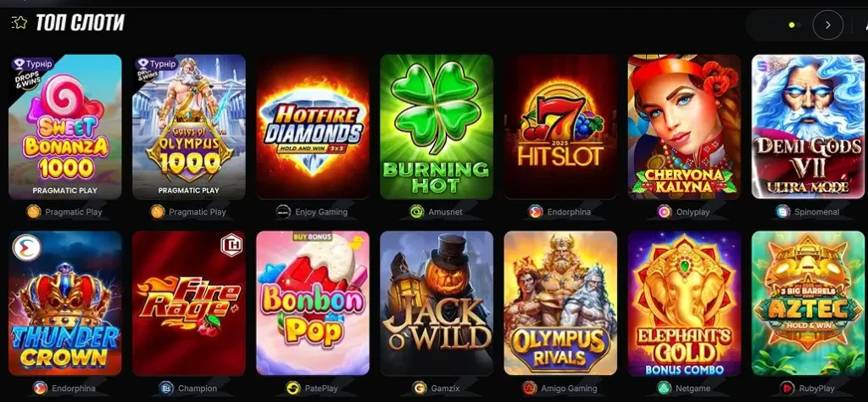Viewport: 868px width, 402px height.
Task: Click the Onlyplay provider icon
Action: pyautogui.click(x=665, y=211)
